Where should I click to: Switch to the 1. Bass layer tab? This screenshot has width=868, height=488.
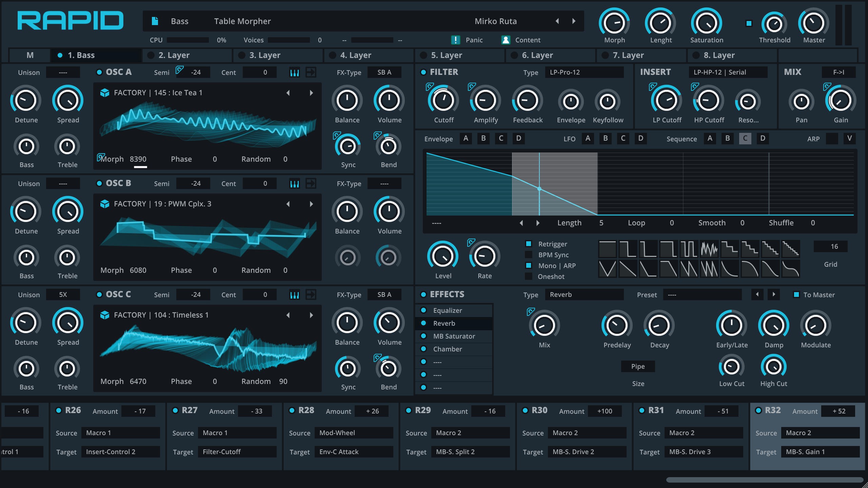96,55
